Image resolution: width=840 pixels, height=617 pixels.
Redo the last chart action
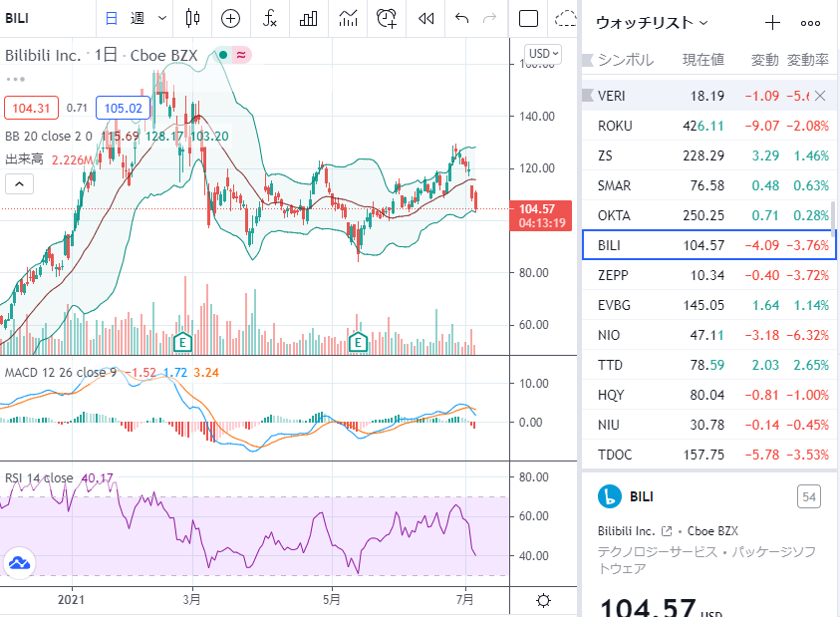pos(489,19)
